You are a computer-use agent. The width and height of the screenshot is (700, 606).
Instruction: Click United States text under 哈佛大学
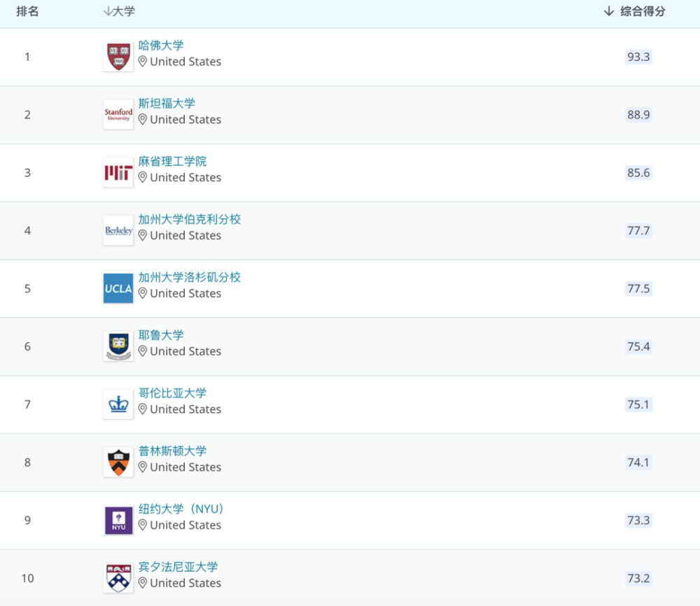[185, 62]
